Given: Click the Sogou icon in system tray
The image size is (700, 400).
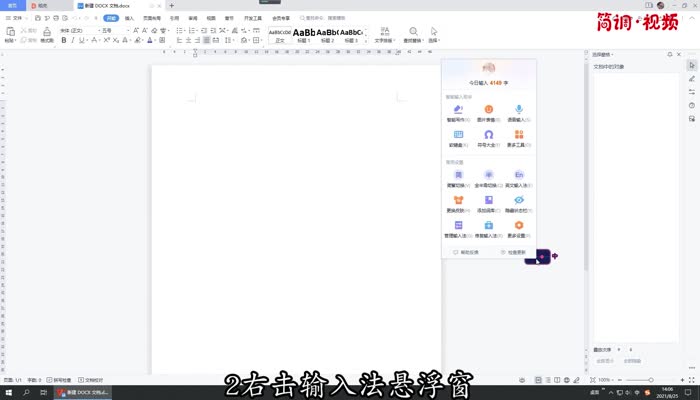Looking at the screenshot, I should tap(648, 392).
